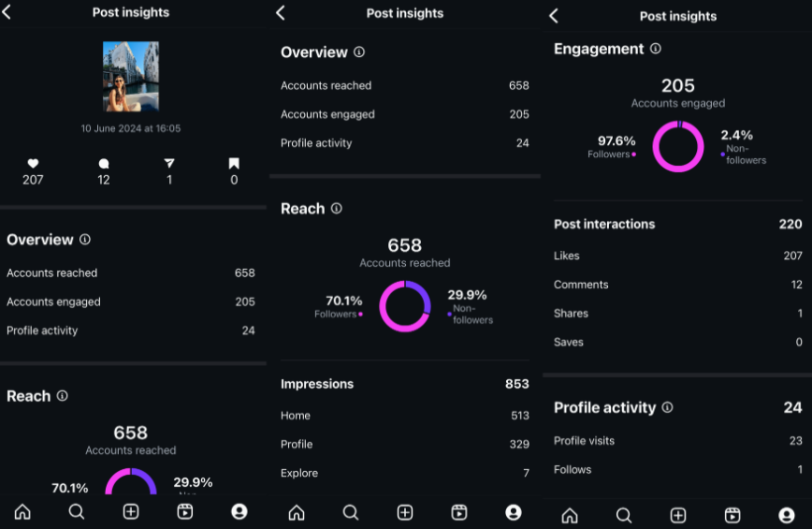
Task: Open the Home tab in the left bottom bar
Action: coord(22,512)
